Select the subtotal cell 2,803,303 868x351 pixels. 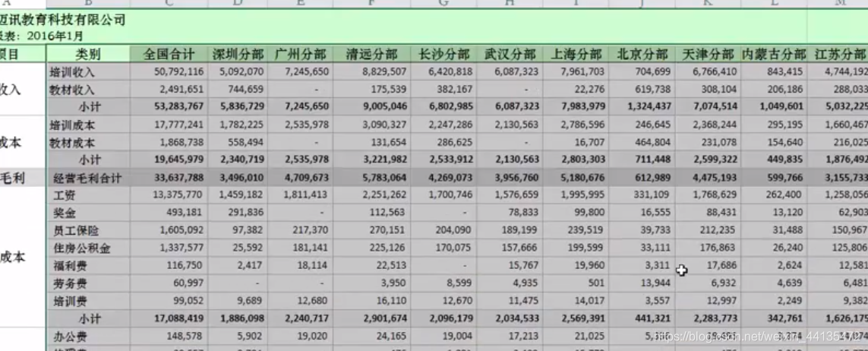(576, 160)
